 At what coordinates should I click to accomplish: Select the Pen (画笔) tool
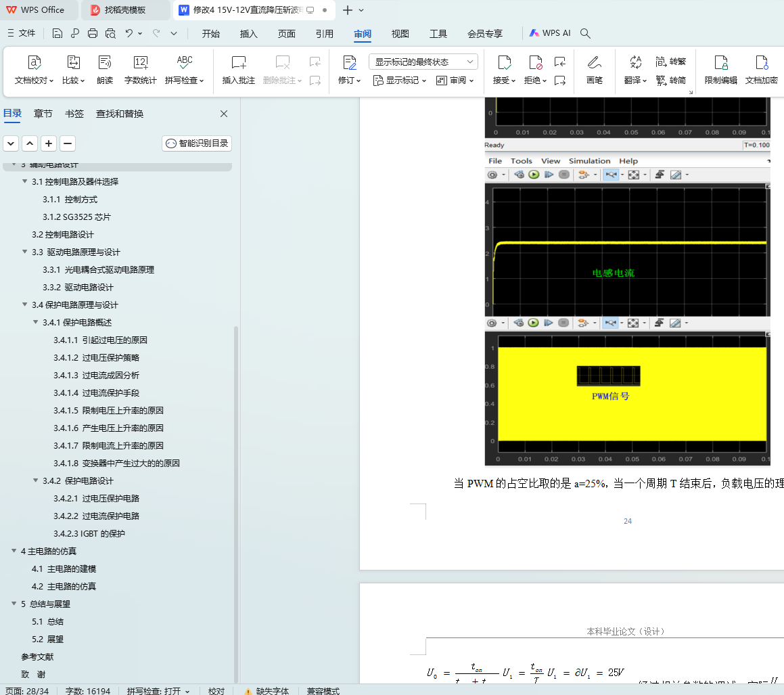pos(595,70)
